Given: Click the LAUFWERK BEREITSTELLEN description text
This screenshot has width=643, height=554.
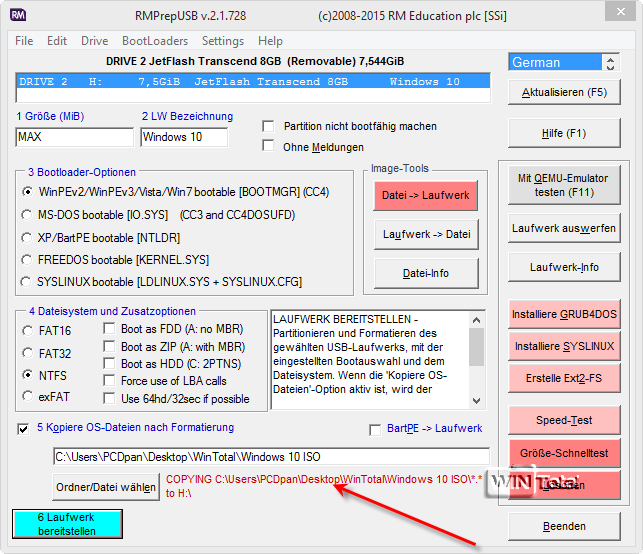Looking at the screenshot, I should coord(361,354).
